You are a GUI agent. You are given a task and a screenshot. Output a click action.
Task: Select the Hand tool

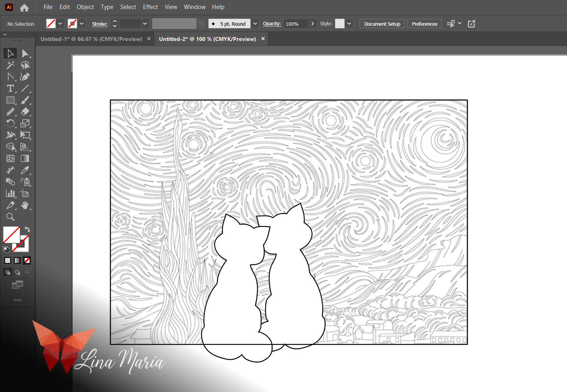25,205
